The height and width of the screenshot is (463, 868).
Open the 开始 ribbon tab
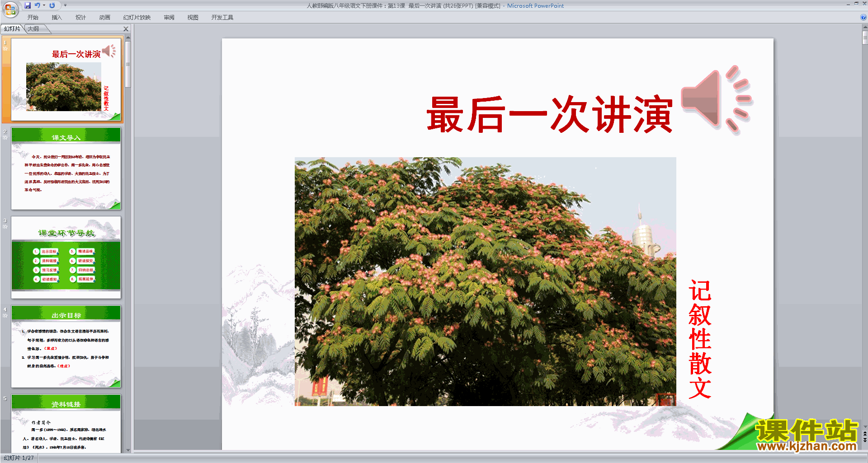(33, 18)
